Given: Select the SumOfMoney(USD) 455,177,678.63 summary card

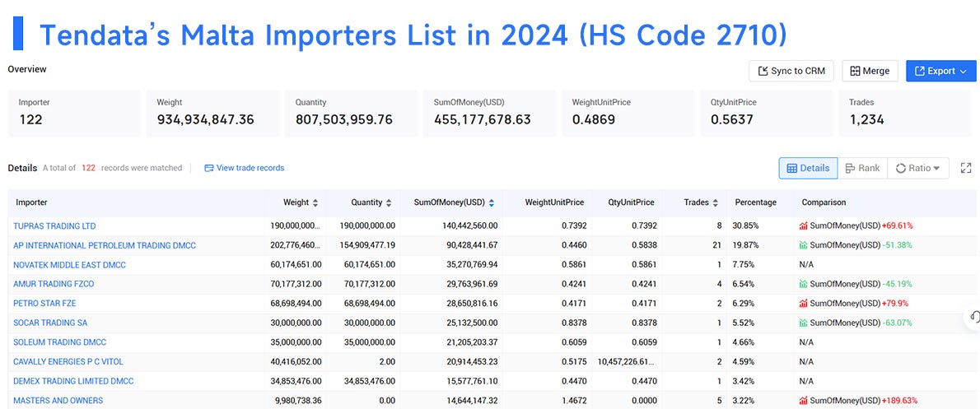Looking at the screenshot, I should (489, 113).
